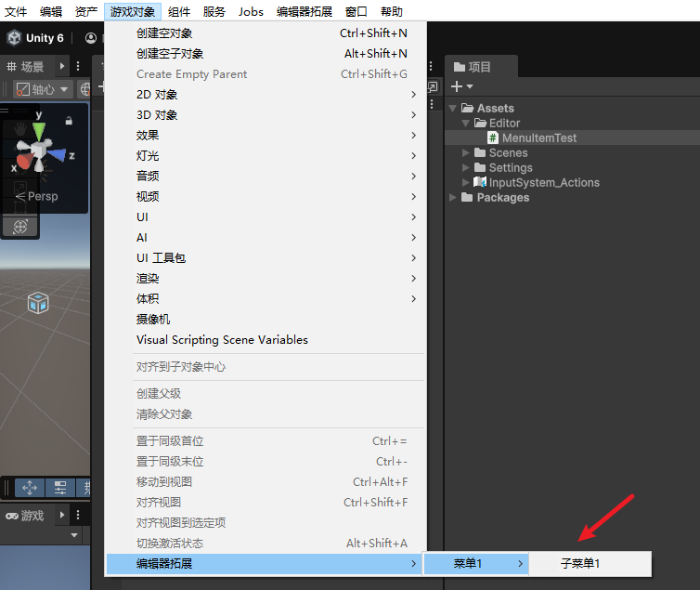This screenshot has width=700, height=590.
Task: Open 游戏 tab three-dot options
Action: pyautogui.click(x=78, y=516)
